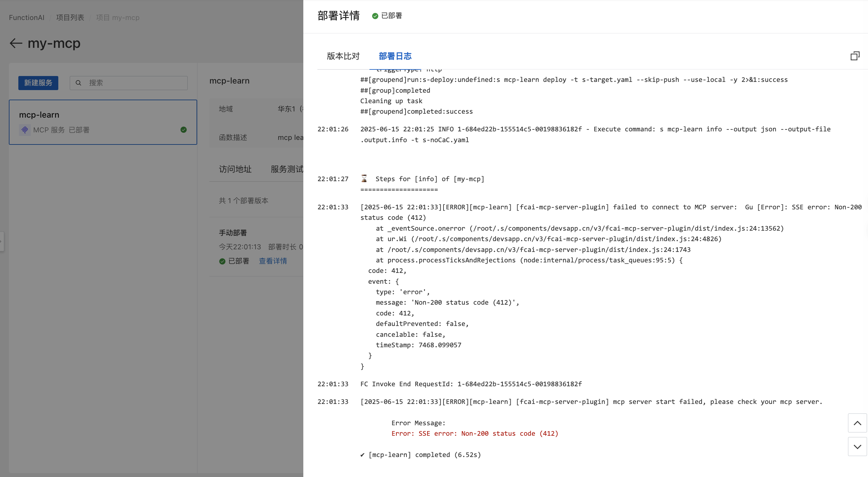Image resolution: width=868 pixels, height=477 pixels.
Task: Click the scroll-to-bottom arrow button
Action: [x=857, y=447]
